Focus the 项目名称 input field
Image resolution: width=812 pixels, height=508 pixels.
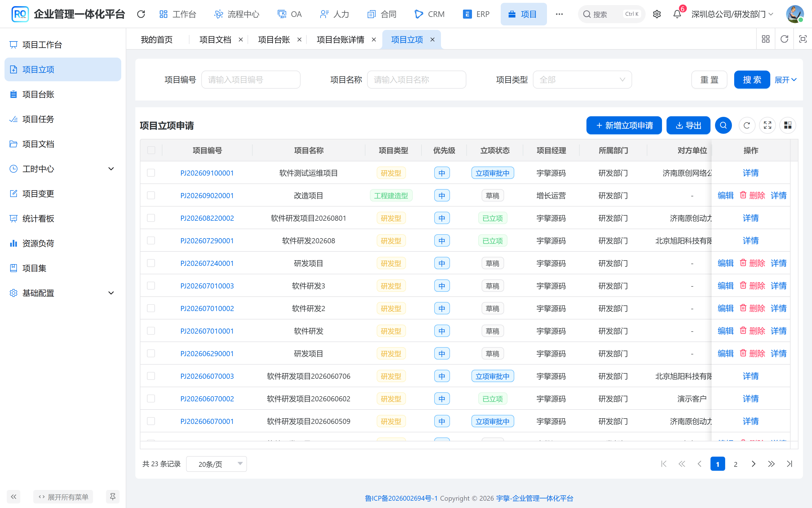click(x=416, y=80)
